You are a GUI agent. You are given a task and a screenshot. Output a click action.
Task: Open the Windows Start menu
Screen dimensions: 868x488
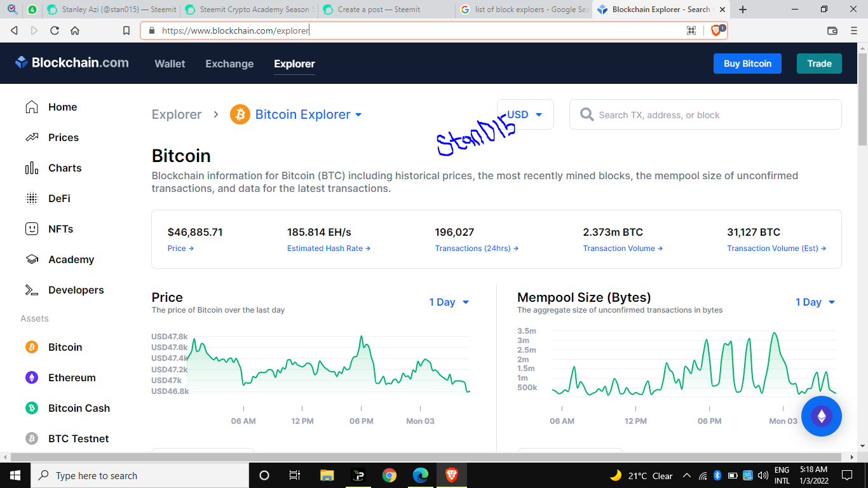tap(15, 475)
